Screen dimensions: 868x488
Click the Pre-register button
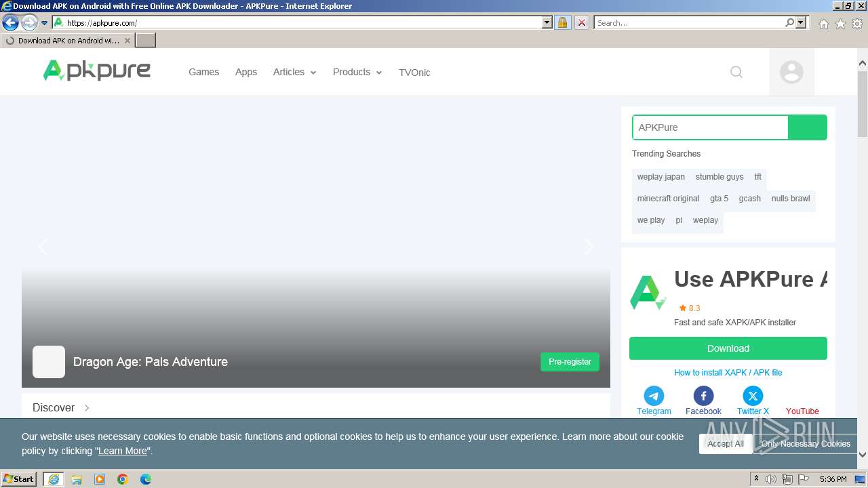click(x=570, y=362)
